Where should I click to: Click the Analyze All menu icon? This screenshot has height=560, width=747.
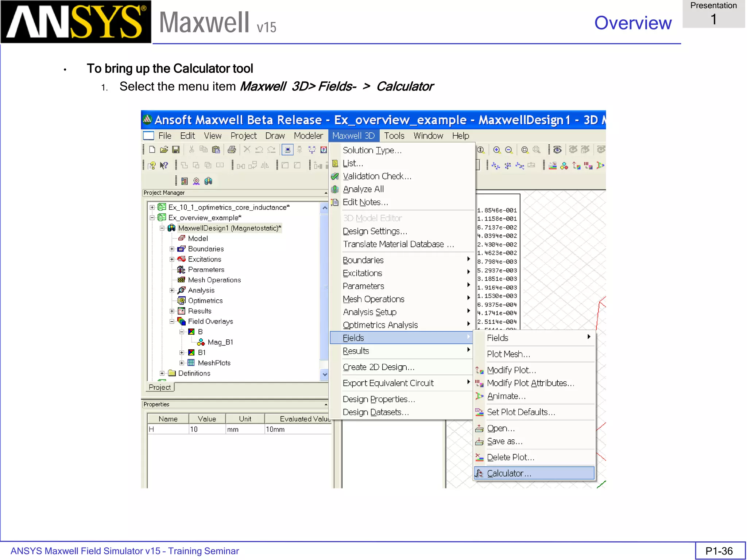point(335,189)
